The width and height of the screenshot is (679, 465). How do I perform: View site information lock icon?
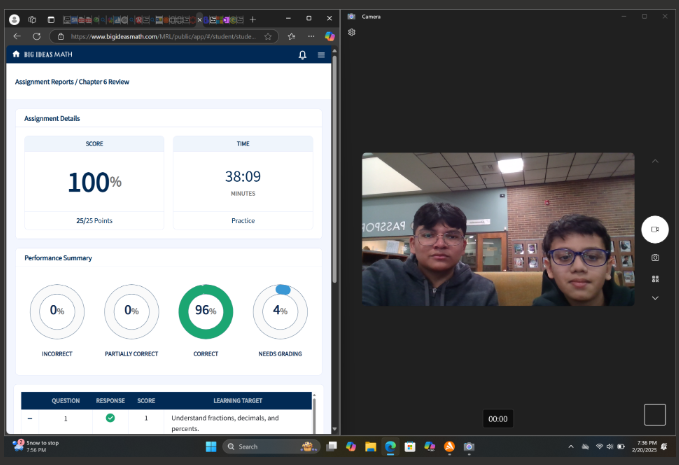click(61, 37)
